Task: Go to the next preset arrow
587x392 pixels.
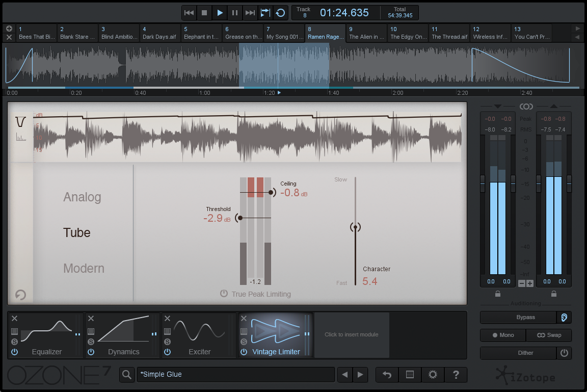Action: coord(360,375)
